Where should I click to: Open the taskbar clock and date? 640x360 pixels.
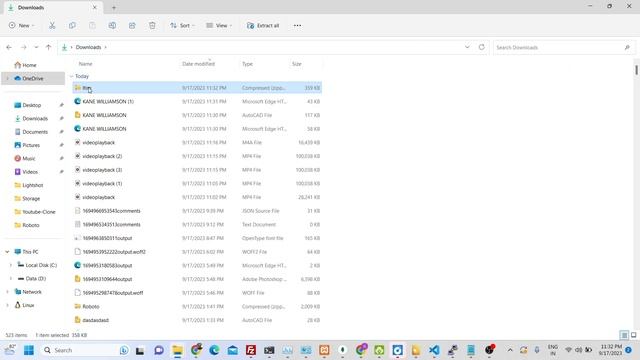611,350
